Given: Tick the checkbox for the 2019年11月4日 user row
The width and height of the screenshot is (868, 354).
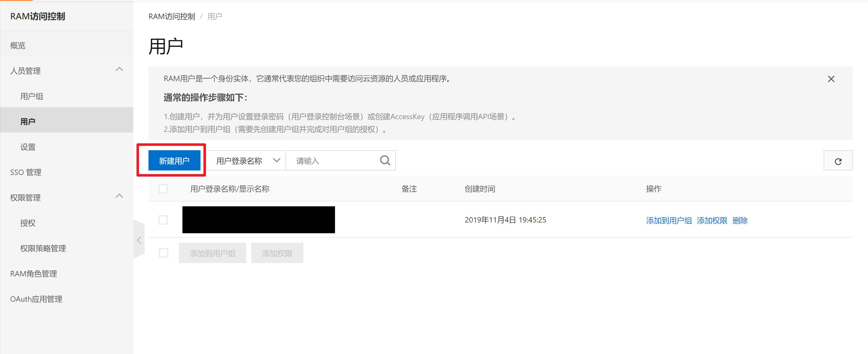Looking at the screenshot, I should [x=163, y=220].
